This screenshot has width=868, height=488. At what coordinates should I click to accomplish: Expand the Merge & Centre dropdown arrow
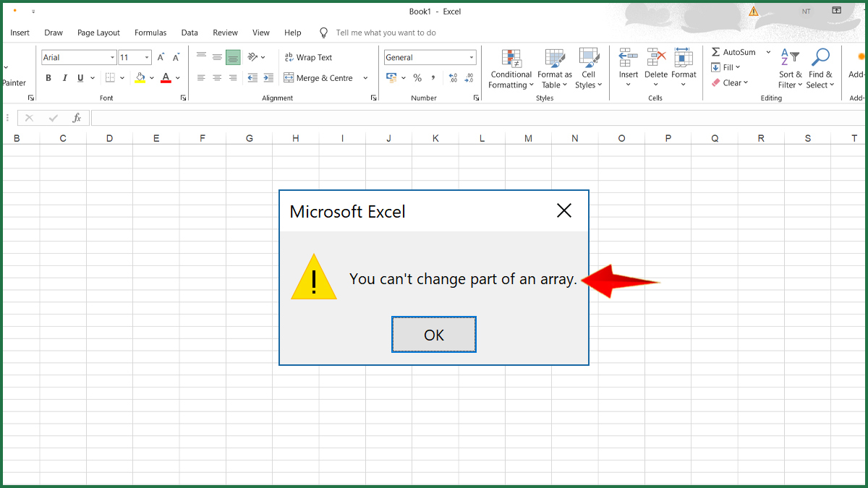365,78
